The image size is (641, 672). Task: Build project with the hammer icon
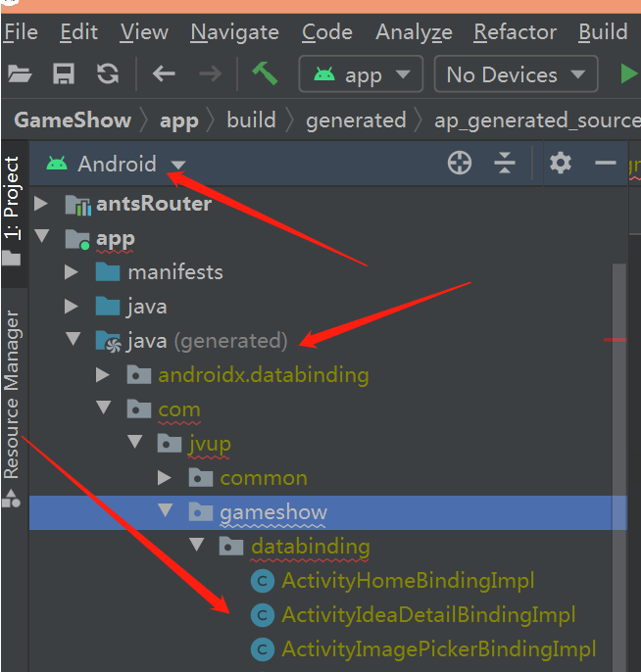point(264,73)
